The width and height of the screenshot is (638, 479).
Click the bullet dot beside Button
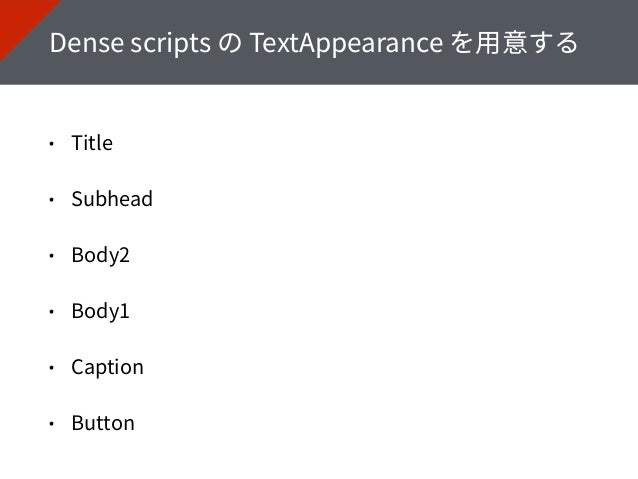click(51, 424)
